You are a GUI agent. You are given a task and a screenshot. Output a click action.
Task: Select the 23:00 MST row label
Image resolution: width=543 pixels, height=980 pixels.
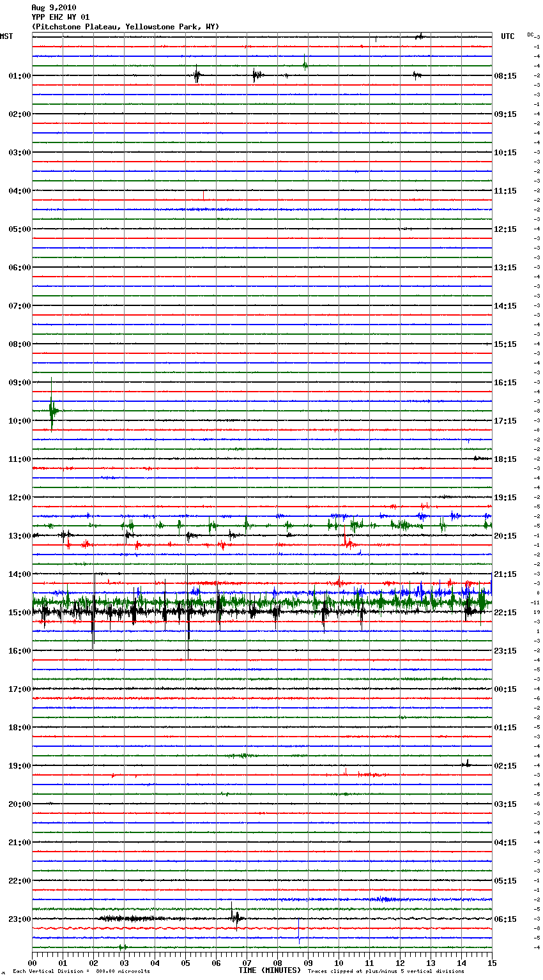point(20,919)
